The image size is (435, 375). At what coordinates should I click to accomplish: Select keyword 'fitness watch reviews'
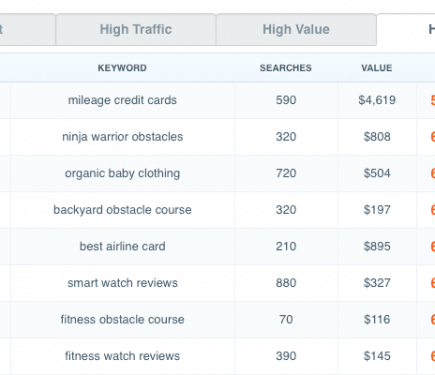click(122, 356)
